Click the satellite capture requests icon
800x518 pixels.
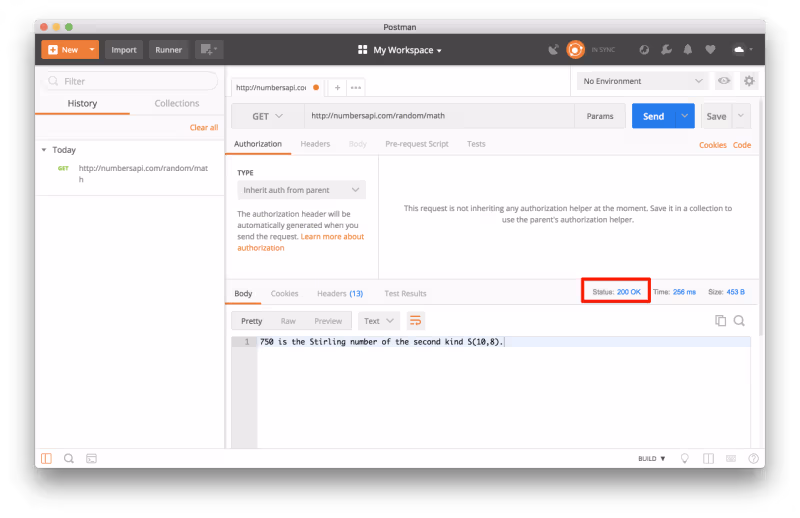click(553, 50)
